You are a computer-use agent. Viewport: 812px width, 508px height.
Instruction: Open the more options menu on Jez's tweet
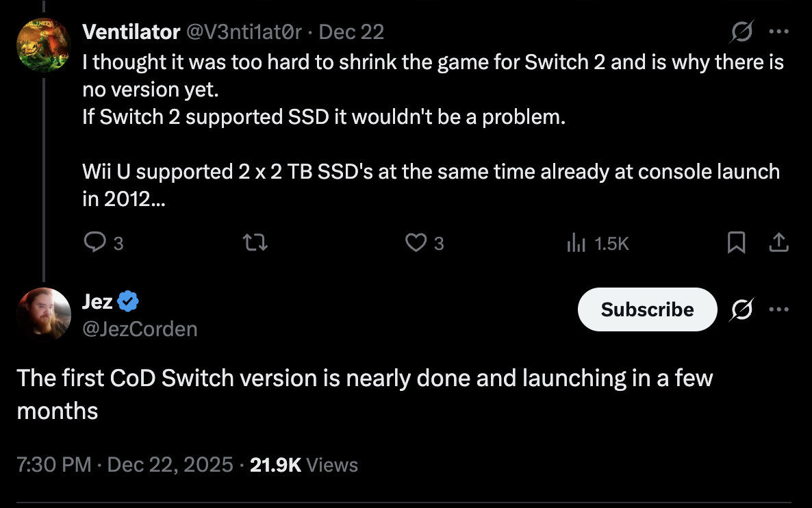(781, 309)
